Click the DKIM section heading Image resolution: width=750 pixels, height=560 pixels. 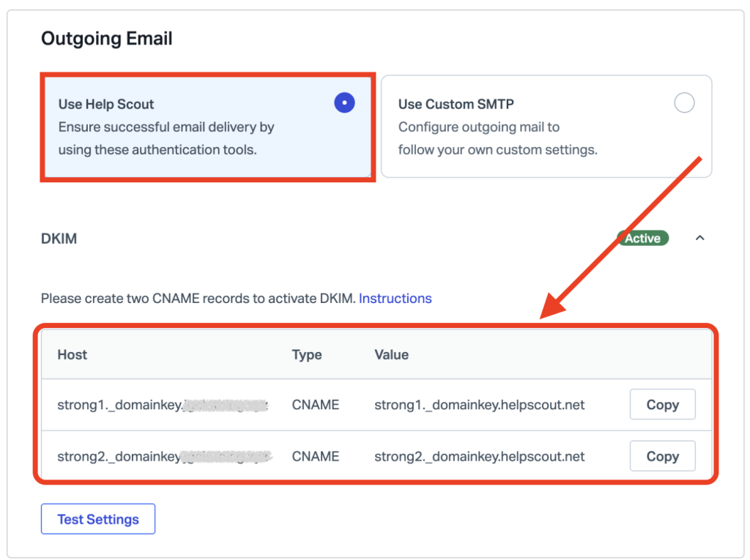[x=59, y=239]
